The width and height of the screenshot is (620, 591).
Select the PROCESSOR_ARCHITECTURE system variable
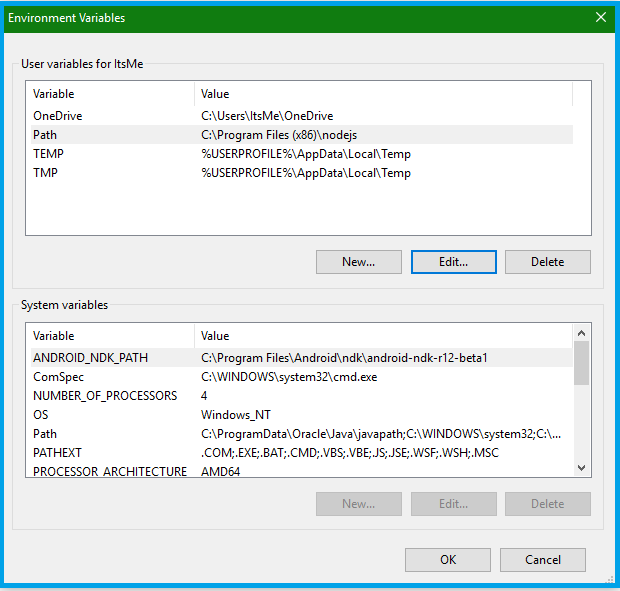click(302, 471)
